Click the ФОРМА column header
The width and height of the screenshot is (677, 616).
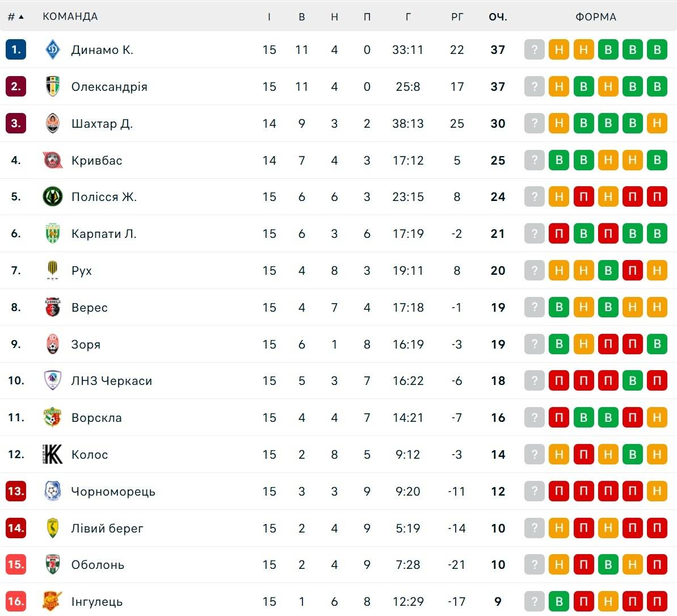coord(596,17)
